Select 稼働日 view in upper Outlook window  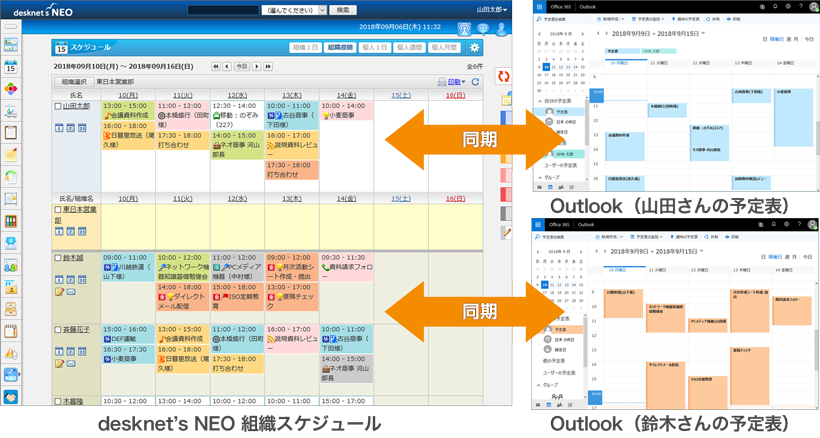[x=777, y=39]
